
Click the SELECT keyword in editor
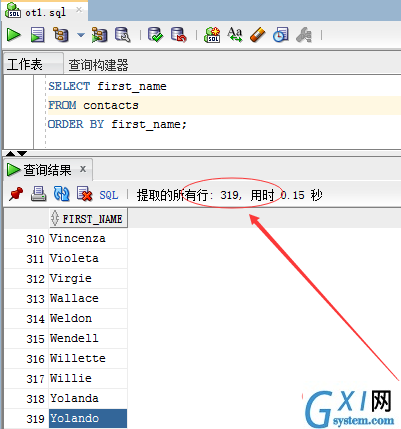69,86
